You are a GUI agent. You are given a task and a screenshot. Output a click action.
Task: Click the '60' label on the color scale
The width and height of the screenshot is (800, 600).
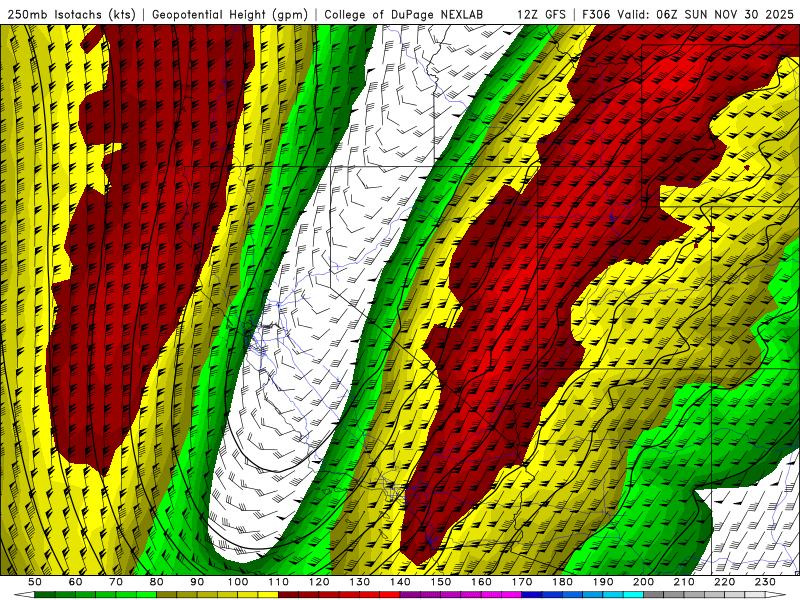click(75, 582)
